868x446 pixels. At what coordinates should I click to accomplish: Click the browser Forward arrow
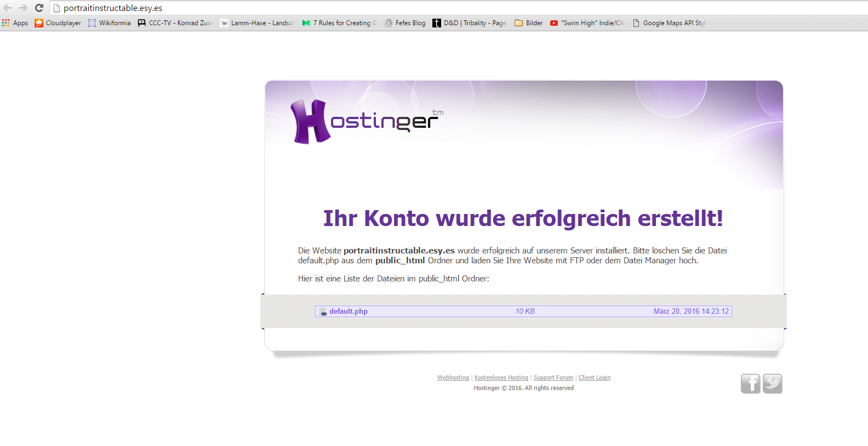23,8
